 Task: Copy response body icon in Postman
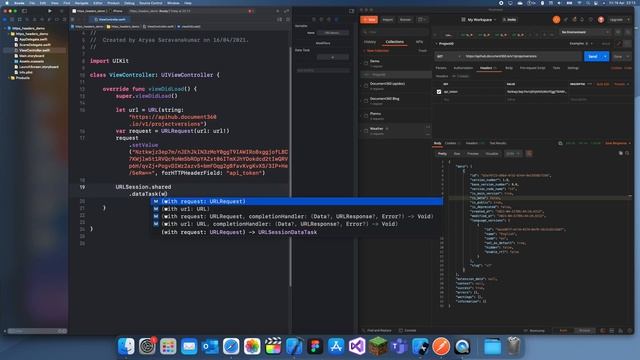(621, 153)
